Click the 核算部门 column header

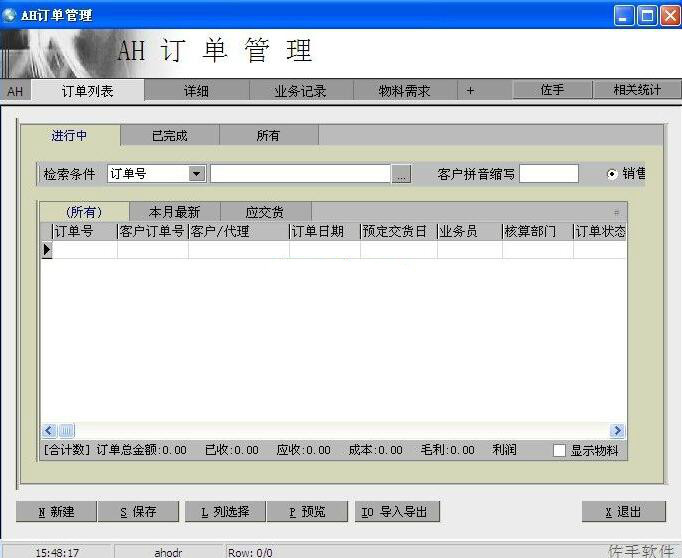point(538,231)
